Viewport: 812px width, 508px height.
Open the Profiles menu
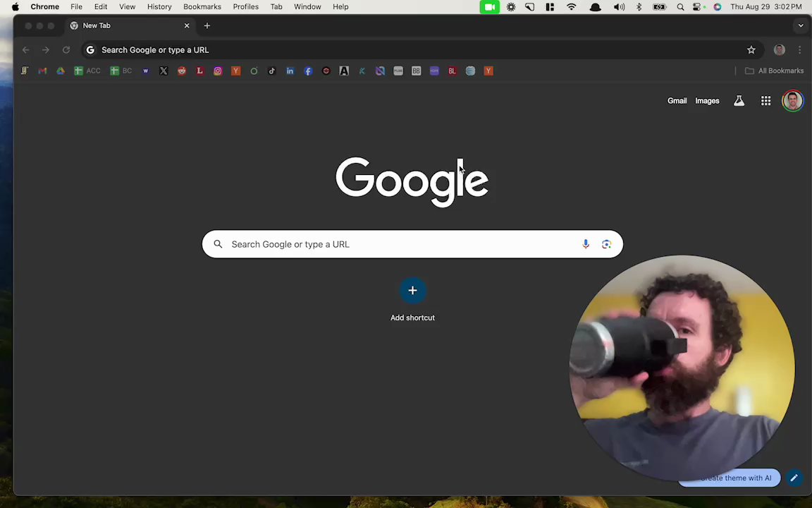[x=246, y=7]
